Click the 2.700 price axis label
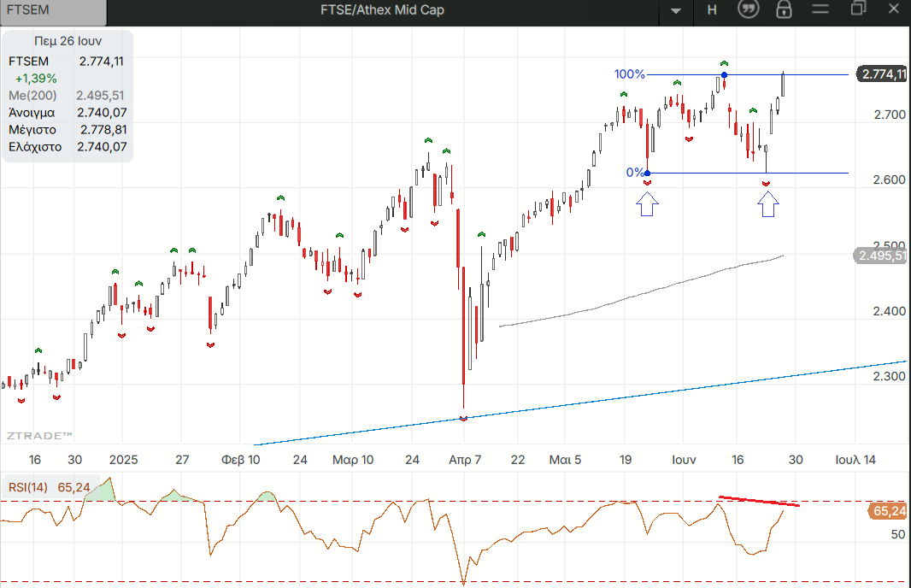 (890, 115)
